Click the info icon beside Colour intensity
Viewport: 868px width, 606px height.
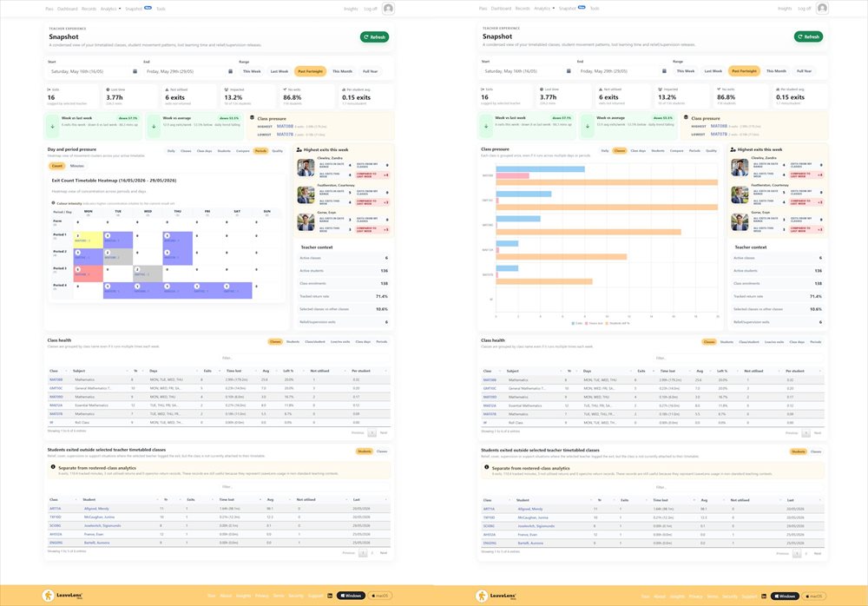(54, 203)
